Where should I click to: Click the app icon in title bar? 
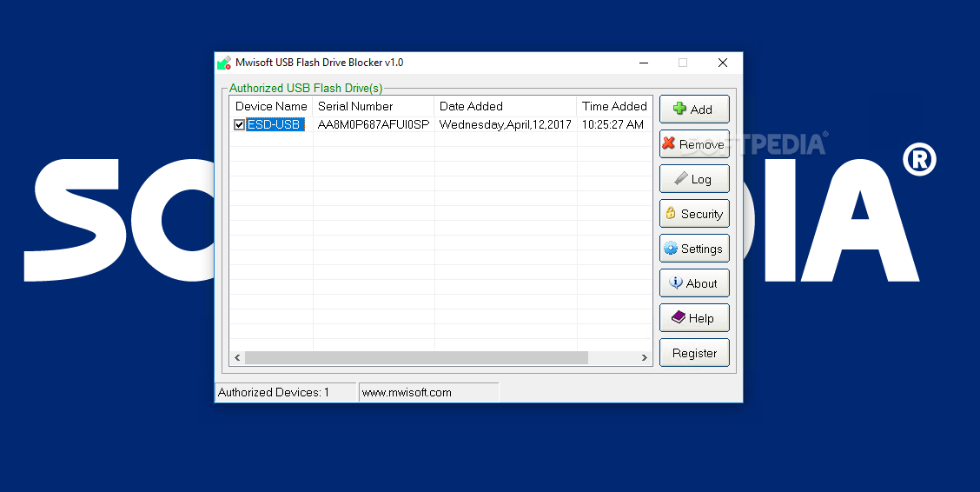point(224,63)
